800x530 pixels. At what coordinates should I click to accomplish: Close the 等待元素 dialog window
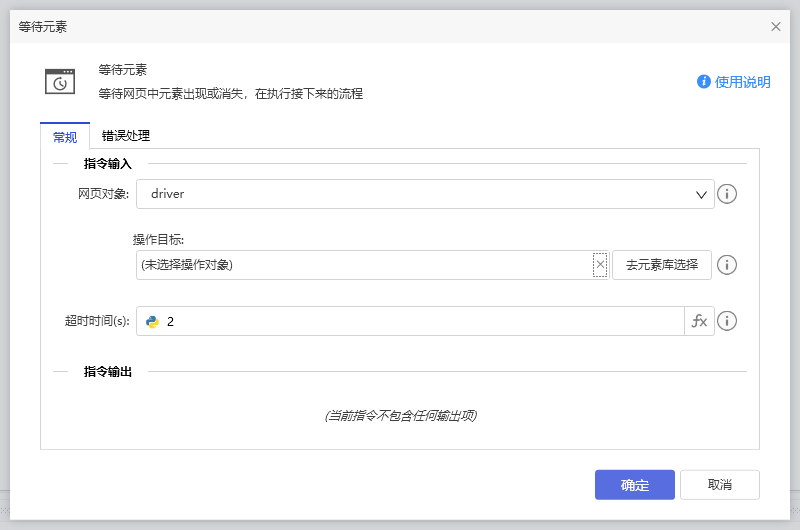click(x=775, y=27)
